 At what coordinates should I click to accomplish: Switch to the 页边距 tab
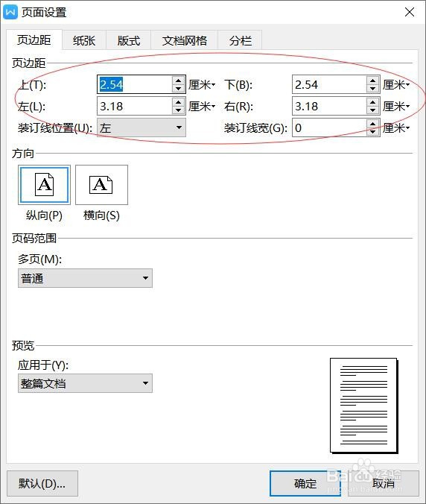point(34,40)
